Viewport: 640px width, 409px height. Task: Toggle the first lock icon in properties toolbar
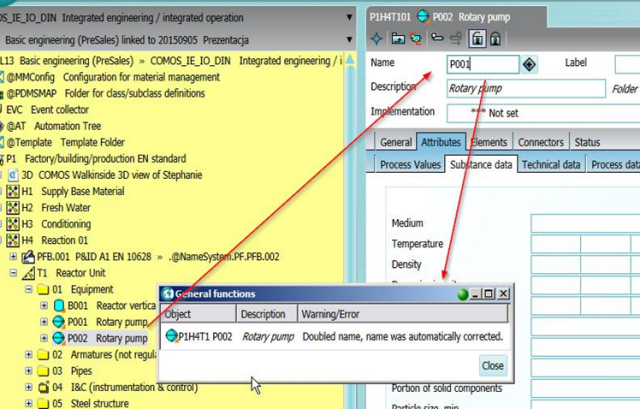[x=477, y=39]
